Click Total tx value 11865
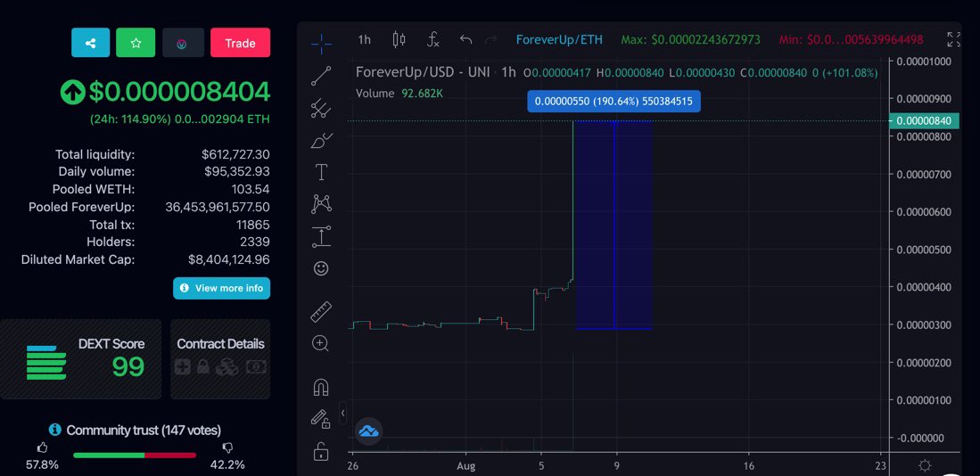Screen dimensions: 980x476 (x=253, y=225)
